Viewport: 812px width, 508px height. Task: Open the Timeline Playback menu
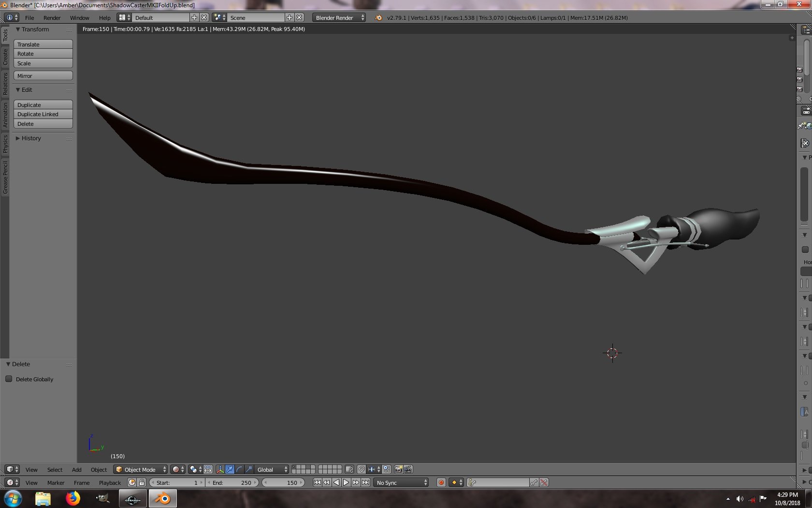pos(110,483)
